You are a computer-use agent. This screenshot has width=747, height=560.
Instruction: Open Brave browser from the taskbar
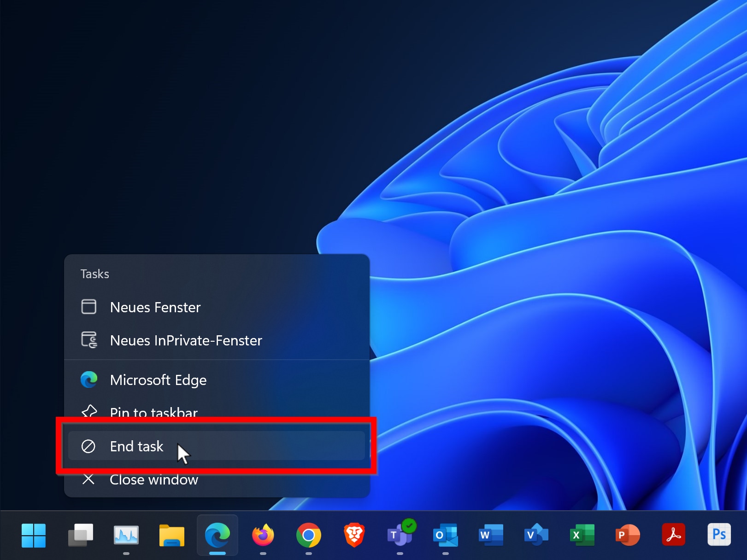tap(354, 535)
